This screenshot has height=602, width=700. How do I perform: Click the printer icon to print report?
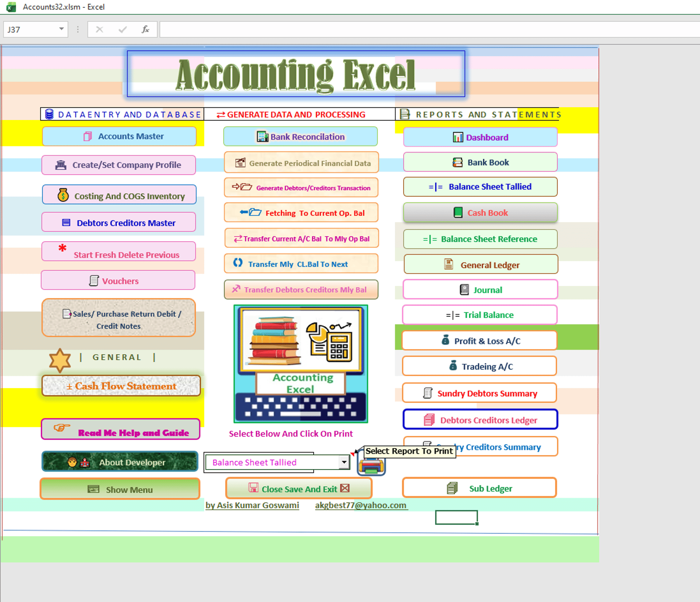pos(371,466)
